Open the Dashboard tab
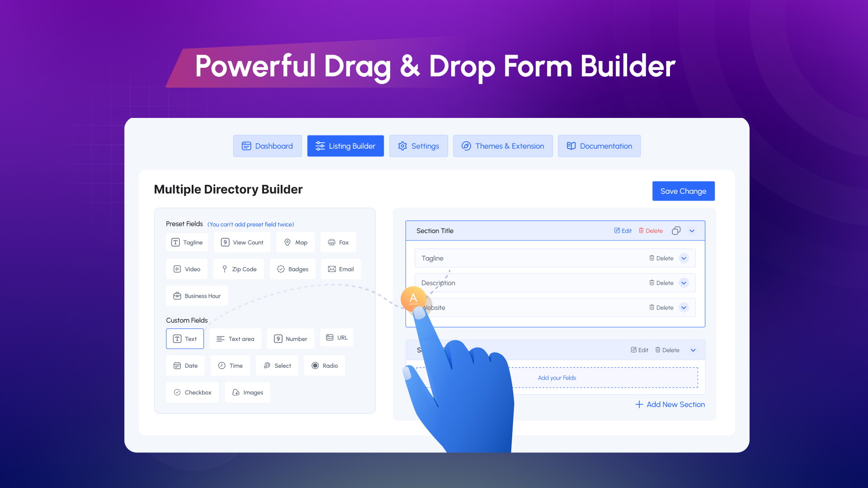 (x=266, y=145)
